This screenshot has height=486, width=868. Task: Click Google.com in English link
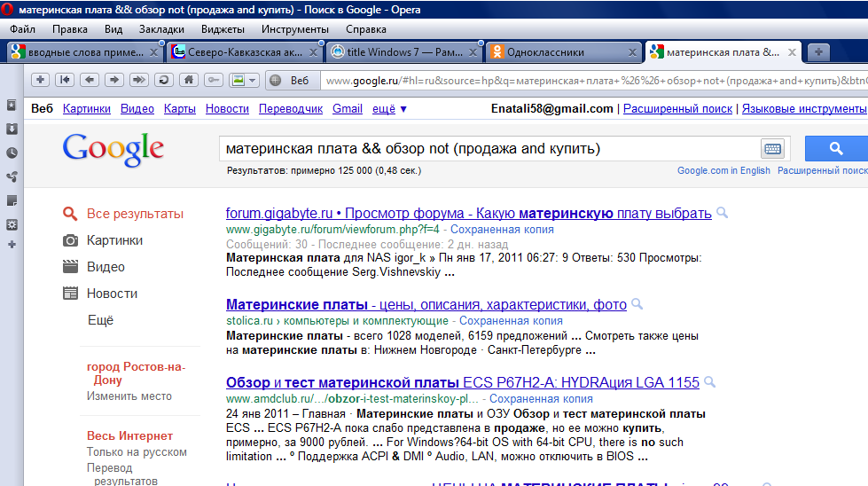click(x=723, y=170)
